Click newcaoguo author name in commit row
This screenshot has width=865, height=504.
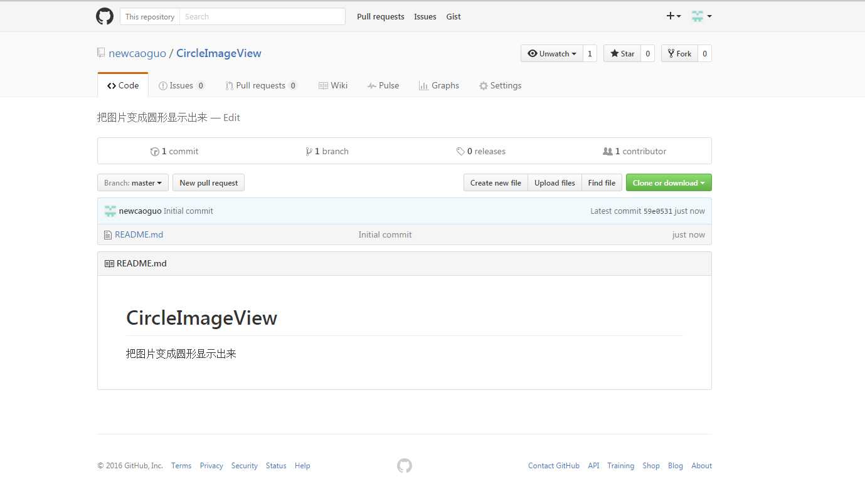[x=140, y=211]
